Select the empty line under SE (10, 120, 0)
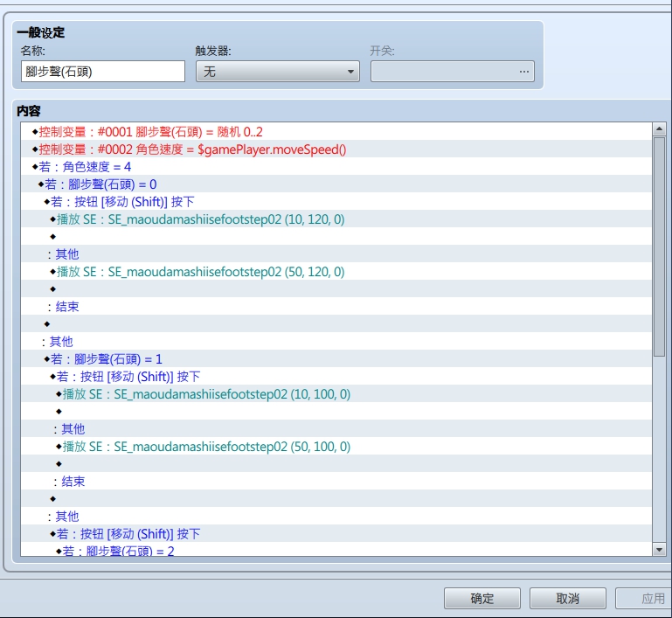672x618 pixels. (336, 237)
